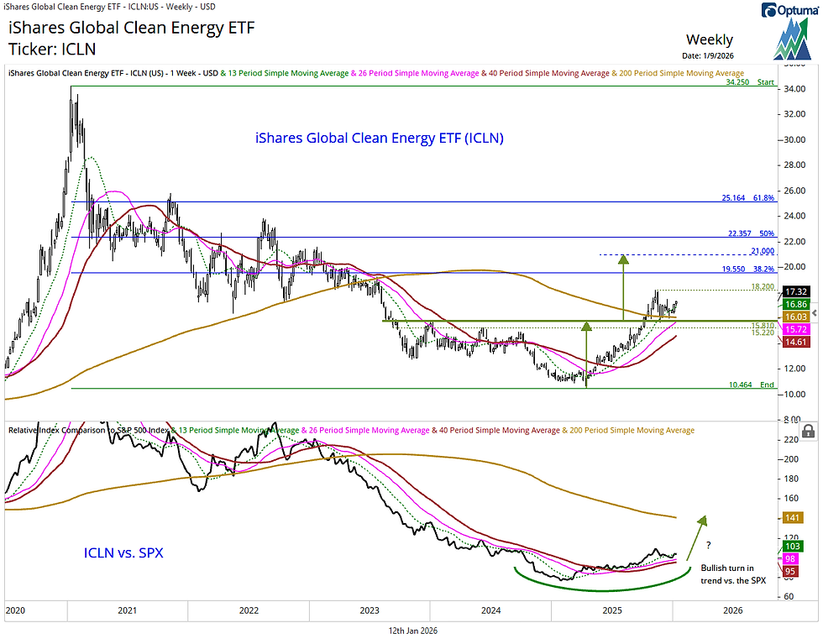Viewport: 823px width, 644px height.
Task: Click the 26.00 price axis value
Action: point(794,191)
